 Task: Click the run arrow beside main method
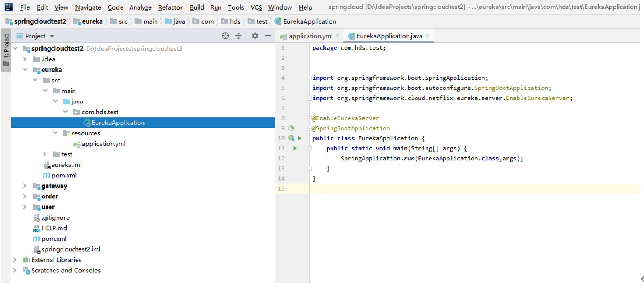295,148
